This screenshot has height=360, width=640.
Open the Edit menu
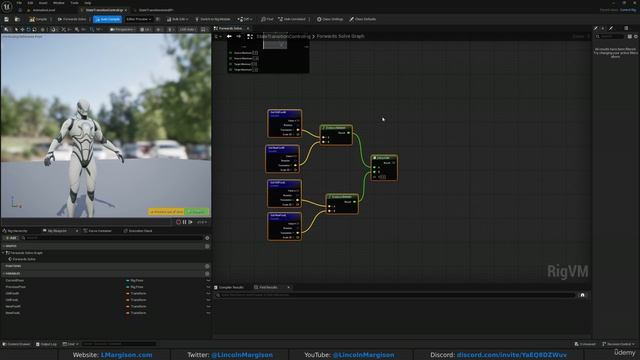30,3
